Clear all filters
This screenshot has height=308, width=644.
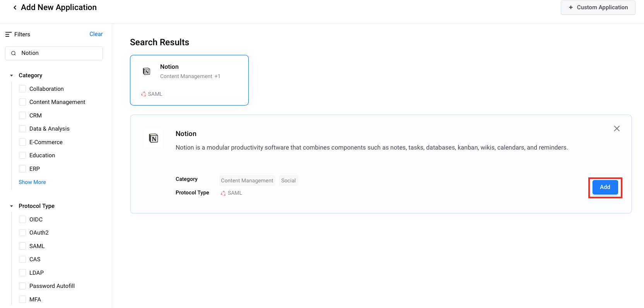(x=96, y=34)
